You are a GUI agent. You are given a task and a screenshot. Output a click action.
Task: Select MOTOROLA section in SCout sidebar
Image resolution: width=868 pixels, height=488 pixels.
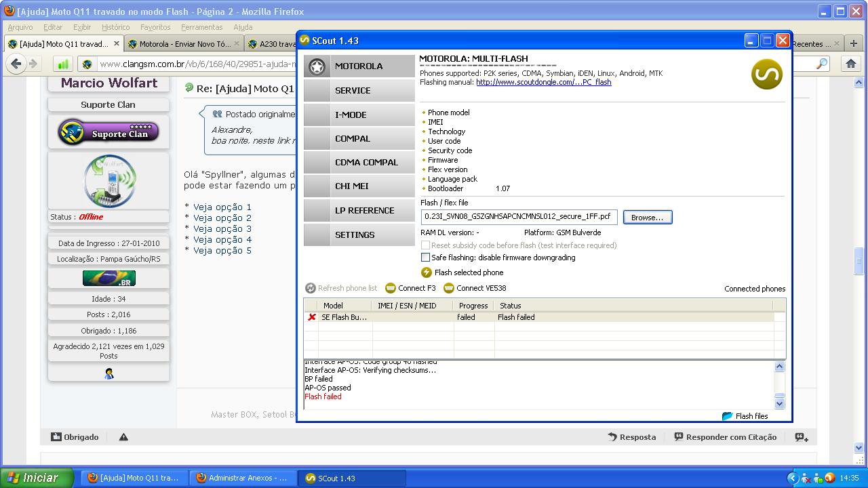(x=359, y=66)
